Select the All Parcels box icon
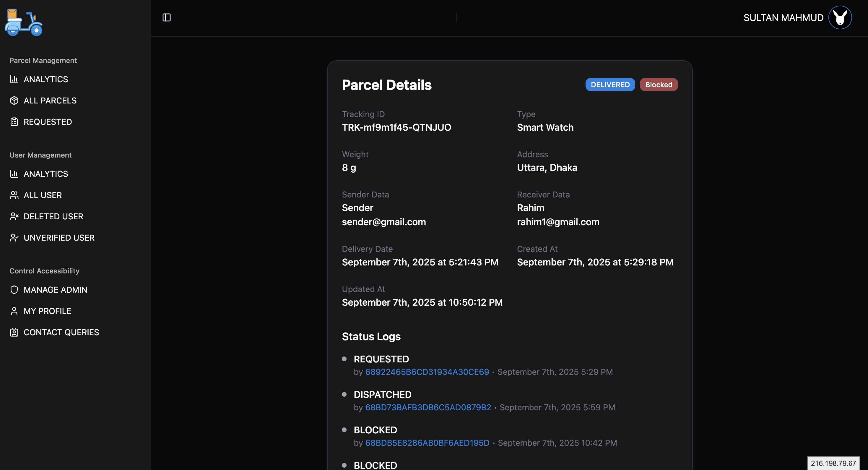 [x=14, y=101]
